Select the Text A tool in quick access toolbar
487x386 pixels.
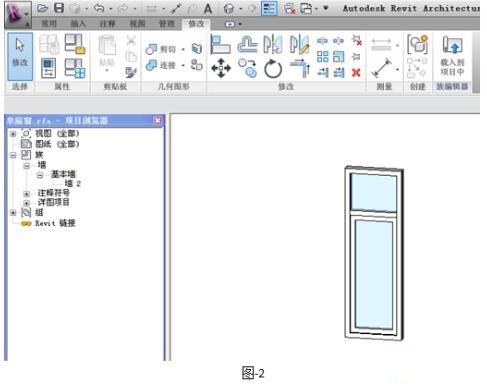click(208, 9)
